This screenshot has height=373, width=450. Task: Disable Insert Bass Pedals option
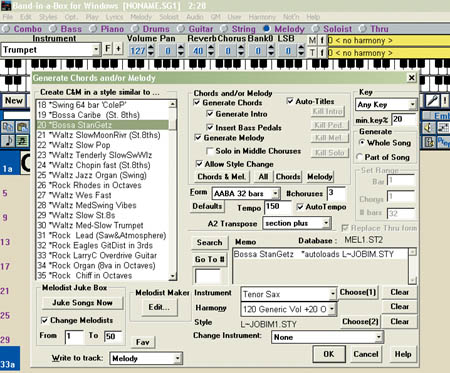tap(210, 127)
